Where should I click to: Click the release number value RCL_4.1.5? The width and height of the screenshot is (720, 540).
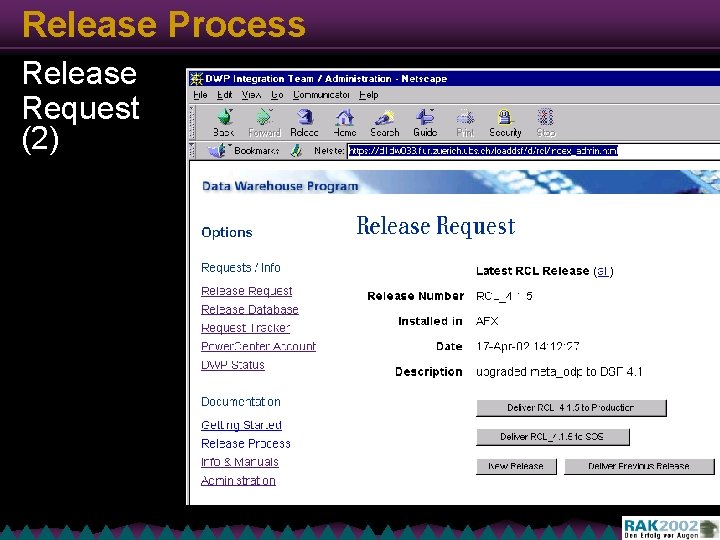coord(504,296)
